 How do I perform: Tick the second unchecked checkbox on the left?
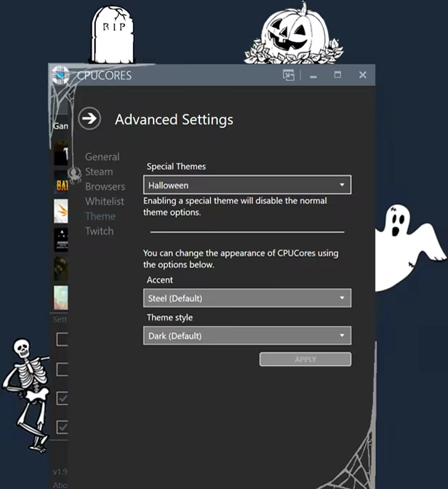[63, 369]
